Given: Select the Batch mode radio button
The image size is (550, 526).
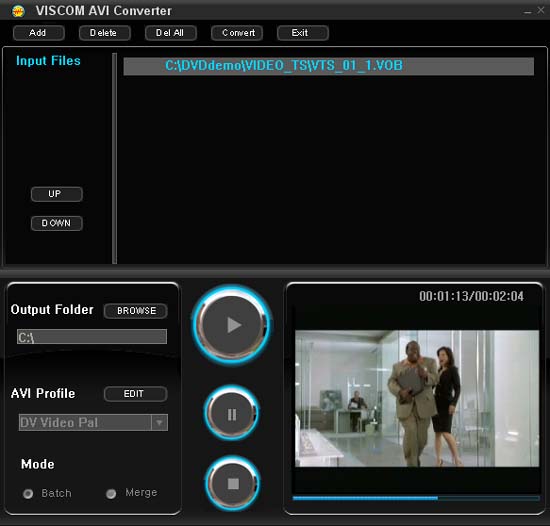Looking at the screenshot, I should (x=28, y=494).
